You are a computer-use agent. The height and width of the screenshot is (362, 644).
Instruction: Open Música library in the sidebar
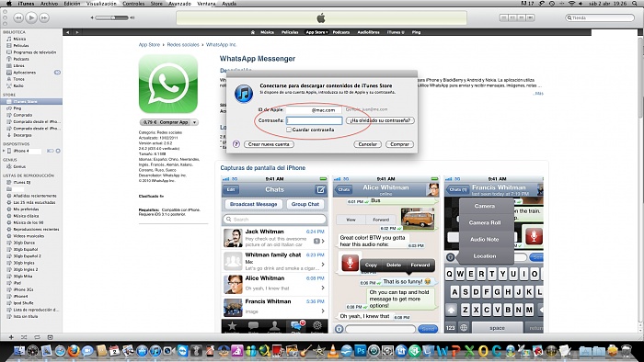19,39
